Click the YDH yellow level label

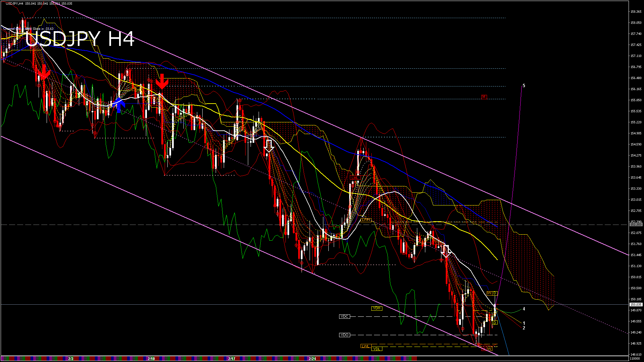[377, 308]
